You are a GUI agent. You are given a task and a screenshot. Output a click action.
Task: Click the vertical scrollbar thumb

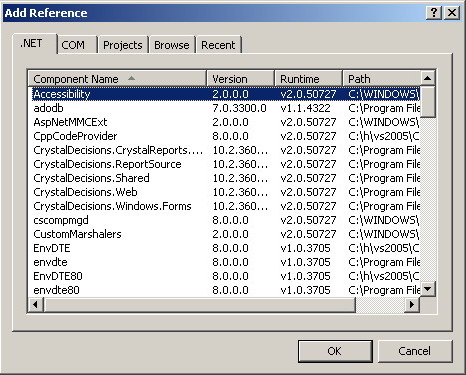pyautogui.click(x=428, y=102)
